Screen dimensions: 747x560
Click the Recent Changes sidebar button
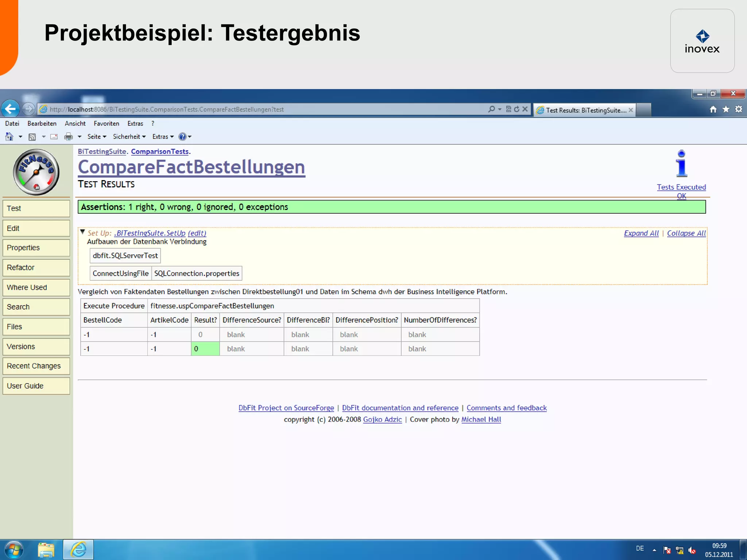pos(36,366)
